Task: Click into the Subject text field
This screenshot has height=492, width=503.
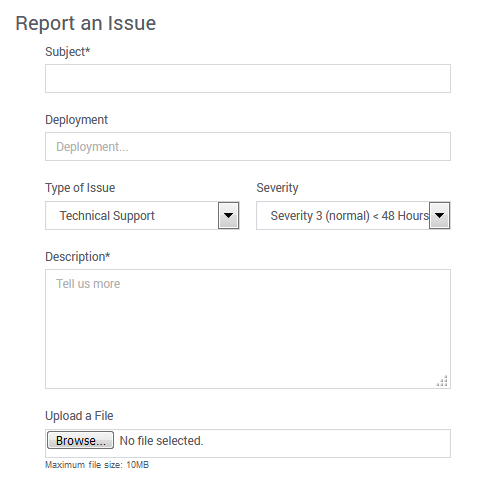Action: click(248, 78)
